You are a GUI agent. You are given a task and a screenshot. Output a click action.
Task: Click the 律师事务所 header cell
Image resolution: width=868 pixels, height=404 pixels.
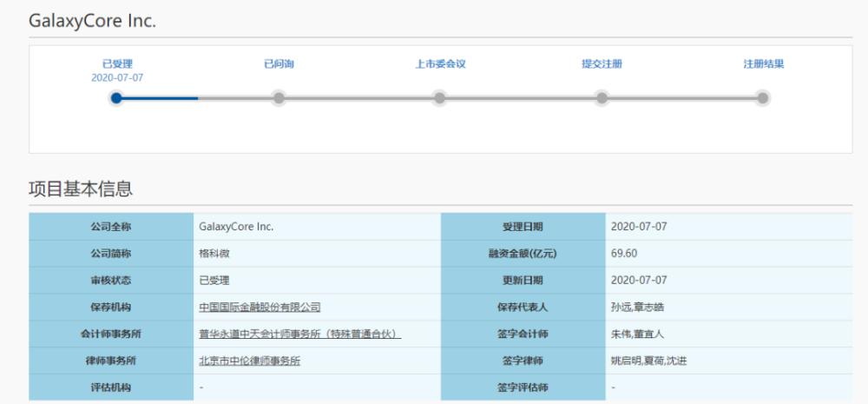[111, 361]
